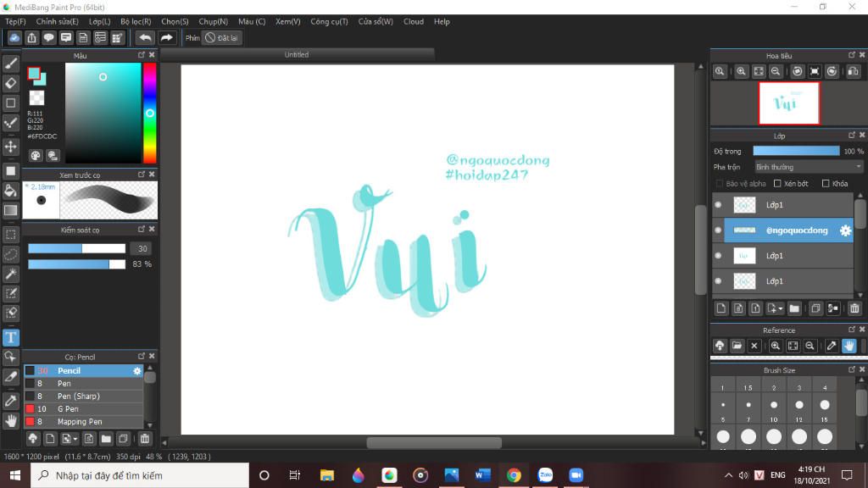868x488 pixels.
Task: Undock the Màu color panel
Action: coord(142,55)
